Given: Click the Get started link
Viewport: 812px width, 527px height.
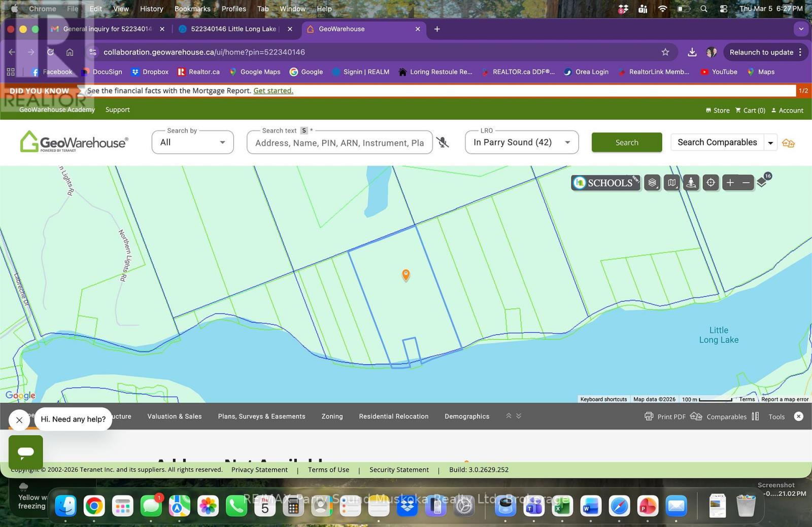Looking at the screenshot, I should 273,91.
